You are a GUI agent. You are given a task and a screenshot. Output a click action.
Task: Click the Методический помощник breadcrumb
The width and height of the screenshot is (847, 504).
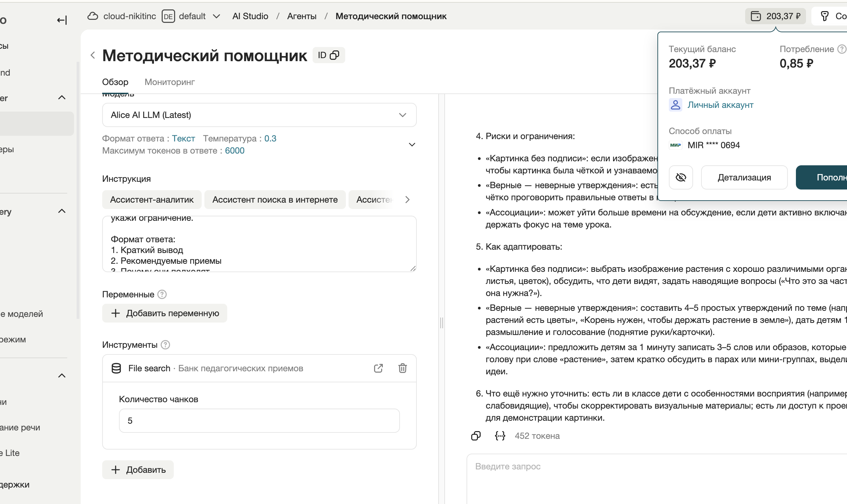[391, 16]
